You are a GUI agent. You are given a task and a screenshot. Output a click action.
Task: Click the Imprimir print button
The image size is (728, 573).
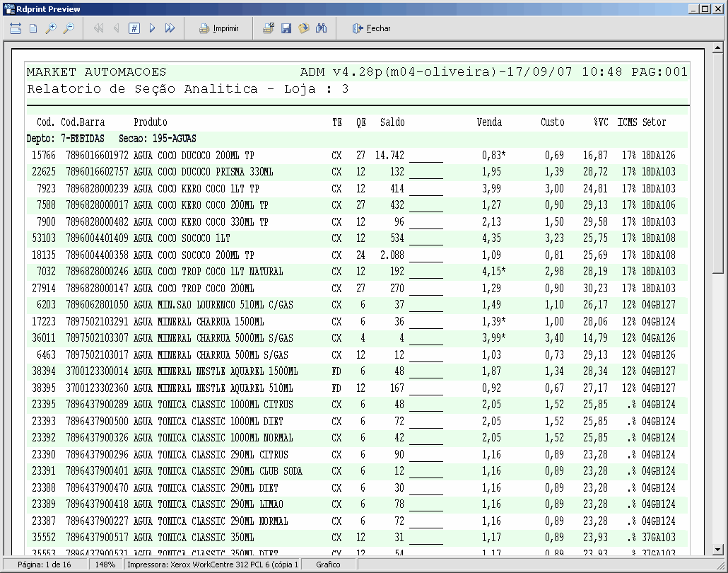(x=218, y=28)
